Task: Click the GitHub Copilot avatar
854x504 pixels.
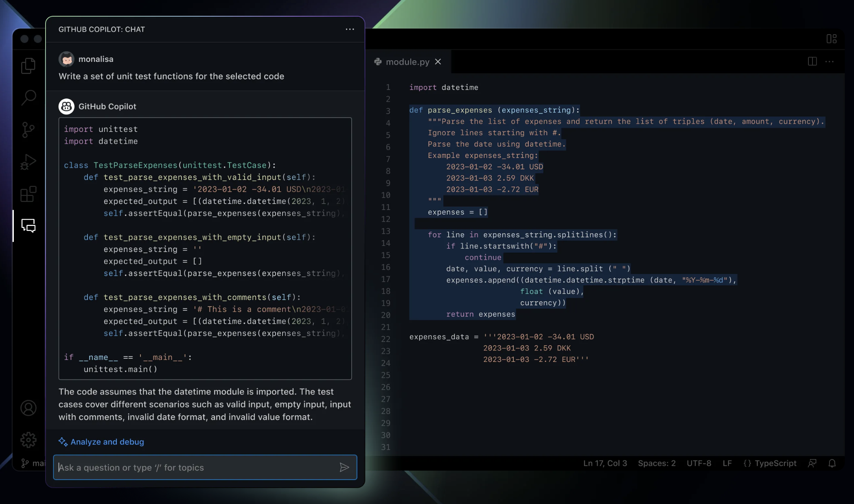Action: click(x=66, y=106)
